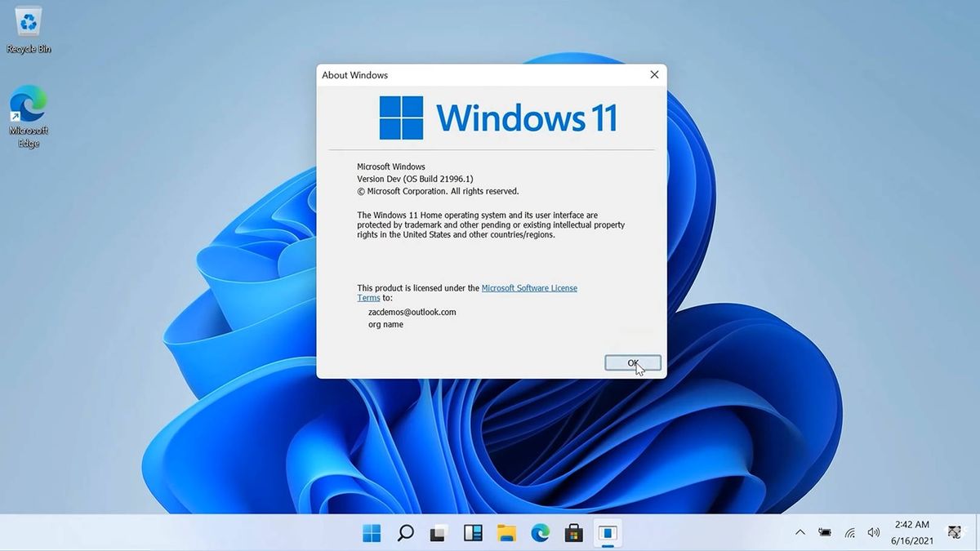The width and height of the screenshot is (980, 551).
Task: Expand the hidden system tray icons chevron
Action: [800, 533]
